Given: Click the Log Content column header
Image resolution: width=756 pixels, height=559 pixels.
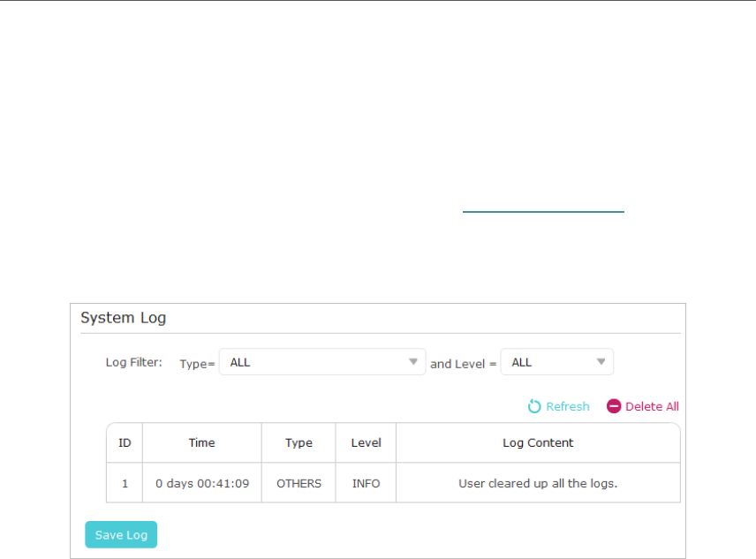Looking at the screenshot, I should (538, 442).
